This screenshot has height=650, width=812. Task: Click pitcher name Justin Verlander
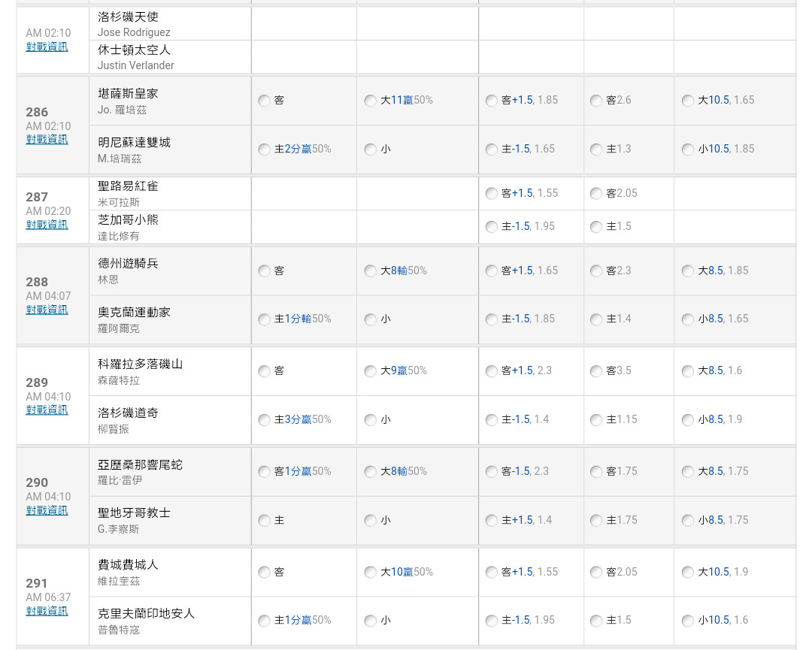135,65
